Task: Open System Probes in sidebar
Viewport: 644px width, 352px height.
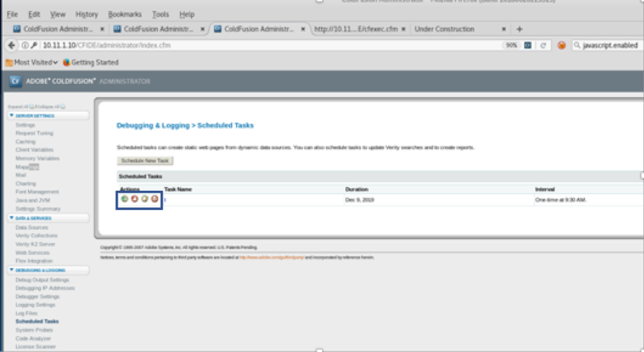Action: click(x=34, y=330)
